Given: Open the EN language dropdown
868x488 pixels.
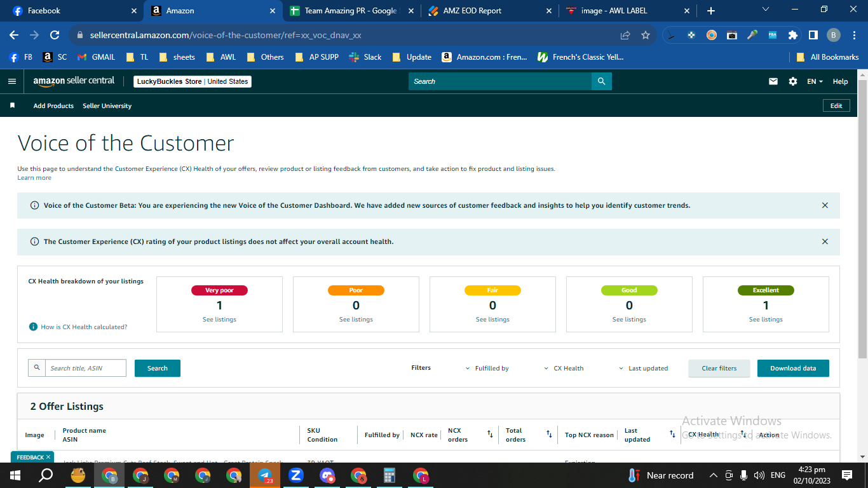Looking at the screenshot, I should [x=815, y=81].
